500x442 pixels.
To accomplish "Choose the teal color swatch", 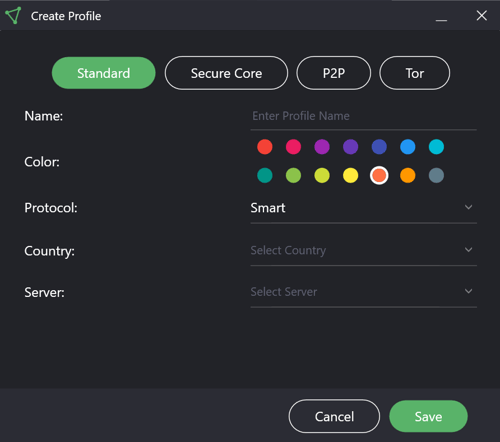I will [x=265, y=175].
